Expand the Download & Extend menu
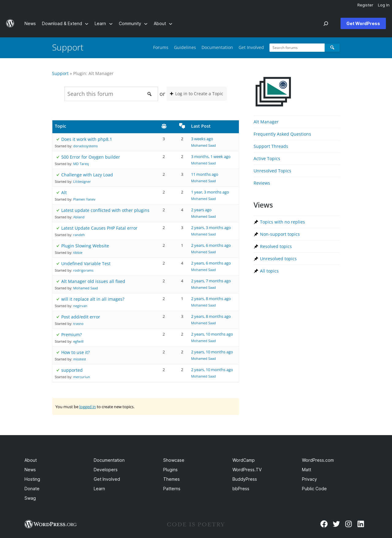Screen dimensions: 392x538 click(65, 24)
